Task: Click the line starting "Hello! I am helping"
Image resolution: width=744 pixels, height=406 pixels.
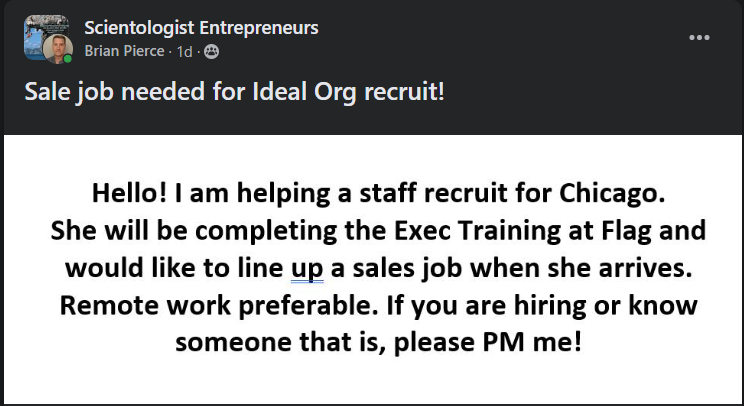Action: pyautogui.click(x=371, y=192)
